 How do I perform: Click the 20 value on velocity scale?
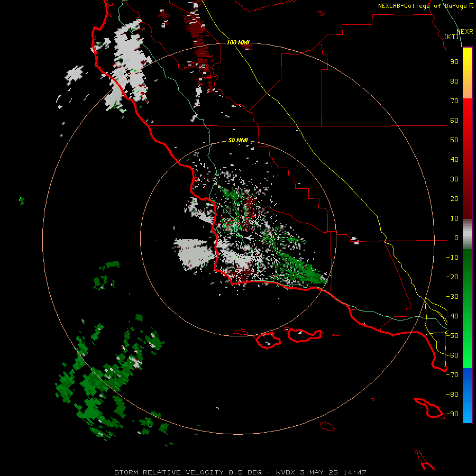454,199
